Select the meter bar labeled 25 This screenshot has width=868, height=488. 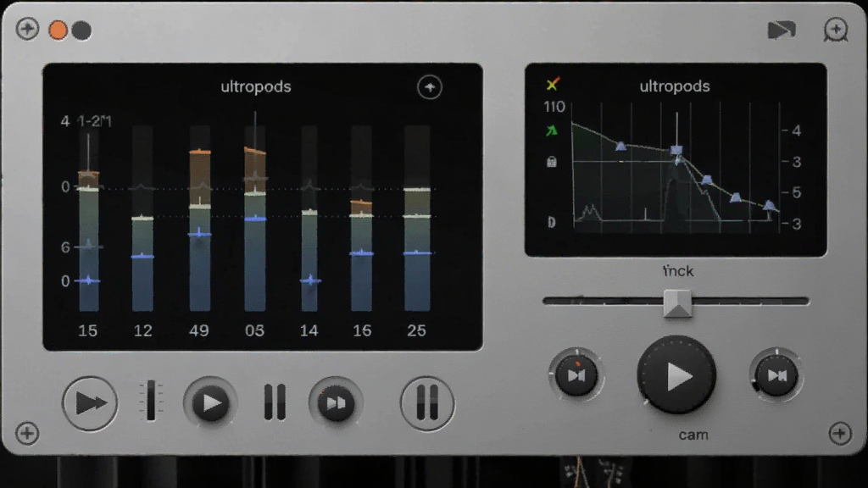click(x=417, y=219)
